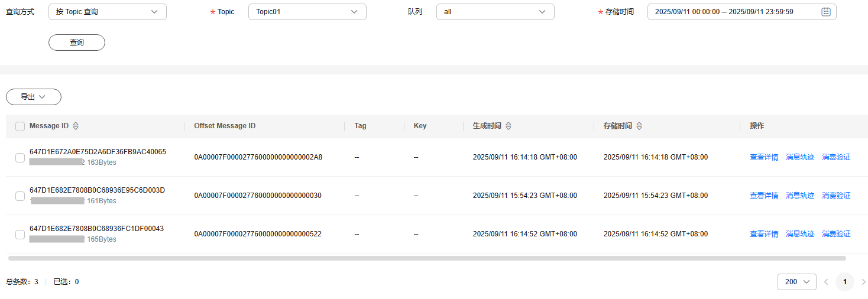Screen dimensions: 868x299
Task: Click the horizontal table scrollbar
Action: click(427, 258)
